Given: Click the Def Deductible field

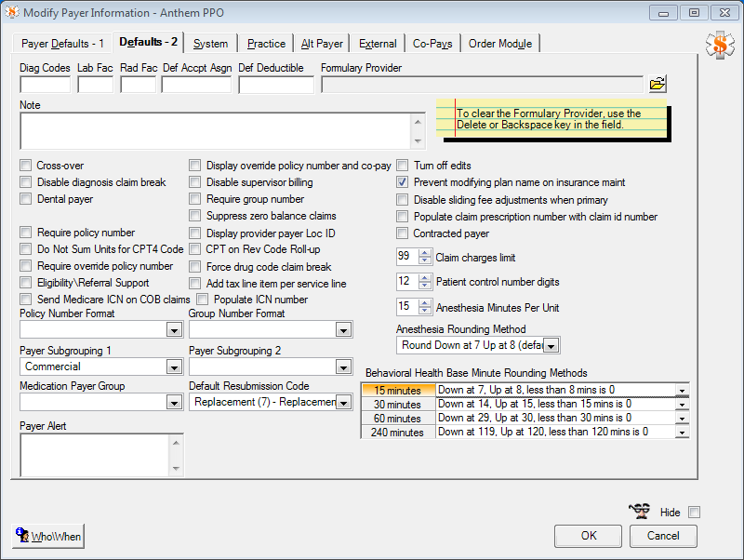Looking at the screenshot, I should click(x=276, y=85).
